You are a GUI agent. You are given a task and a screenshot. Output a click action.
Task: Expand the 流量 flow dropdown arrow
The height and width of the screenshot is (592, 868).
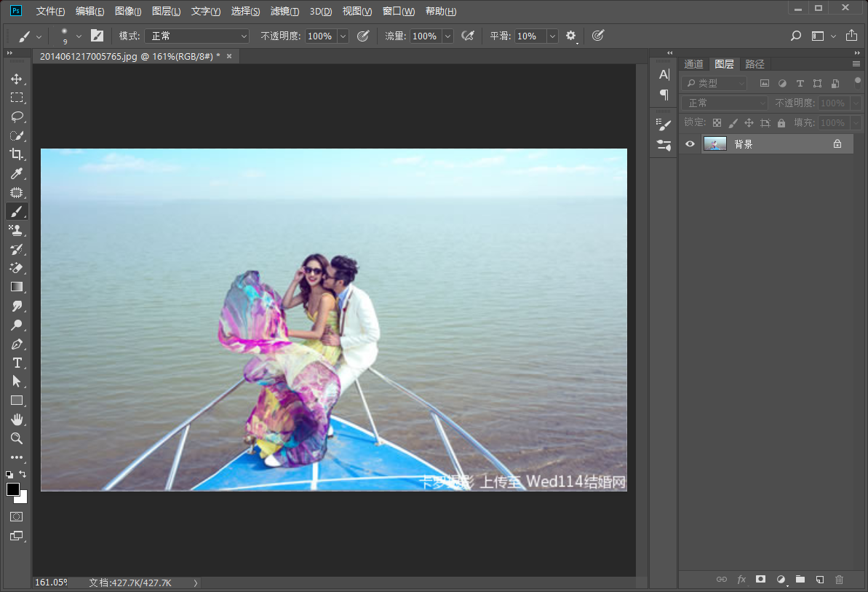click(x=447, y=36)
